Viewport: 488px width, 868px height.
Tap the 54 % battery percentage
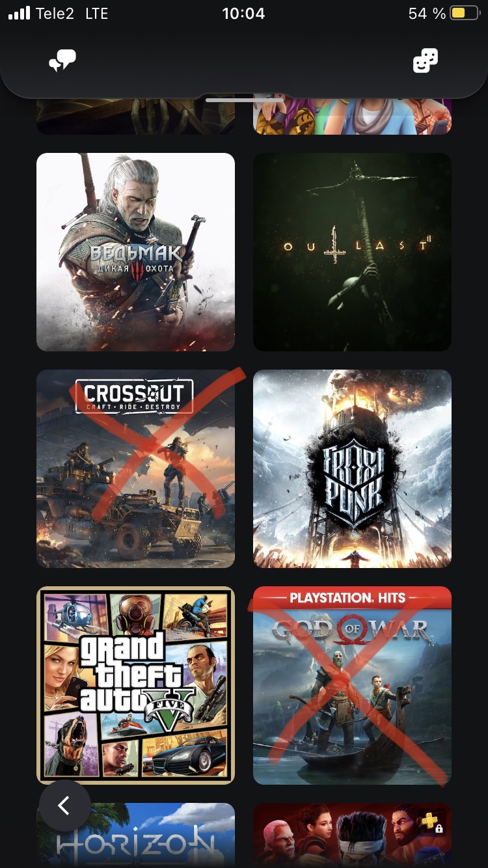tap(427, 13)
